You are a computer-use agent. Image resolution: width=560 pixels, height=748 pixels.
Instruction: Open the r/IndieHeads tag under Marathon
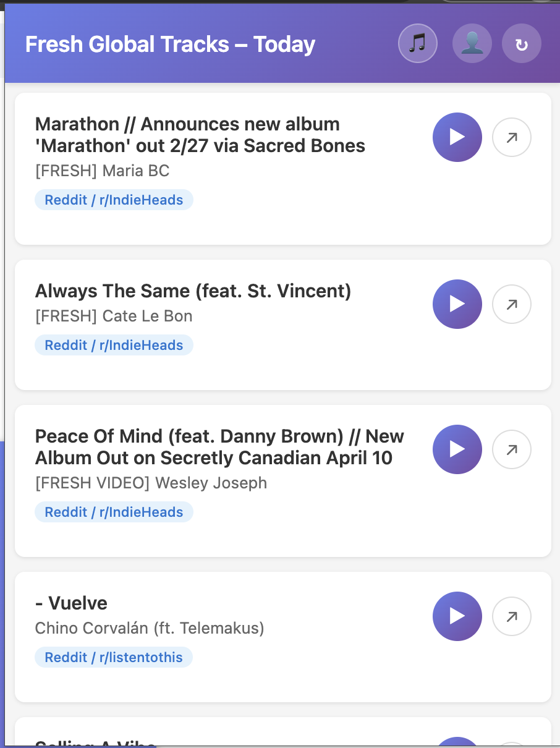tap(114, 200)
